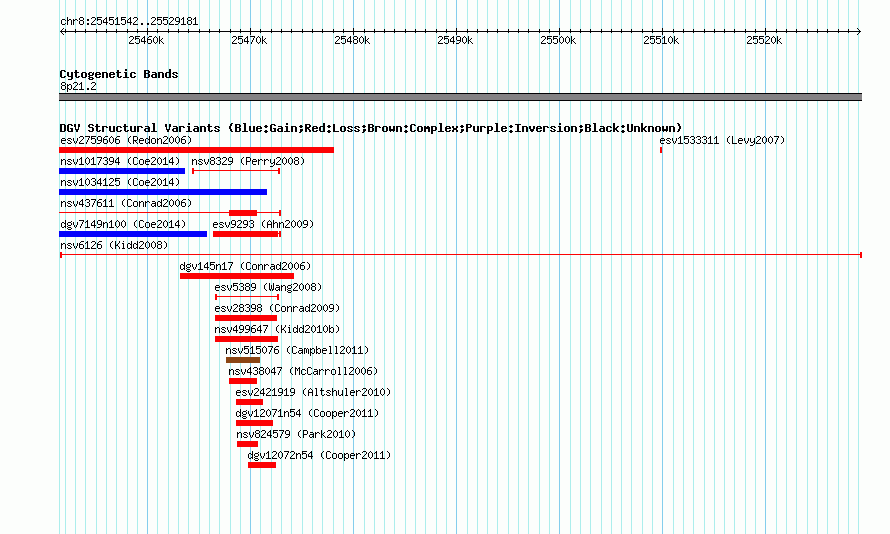Open the dgv12072n54 (Cooper2011) label
The height and width of the screenshot is (534, 890).
(x=319, y=455)
